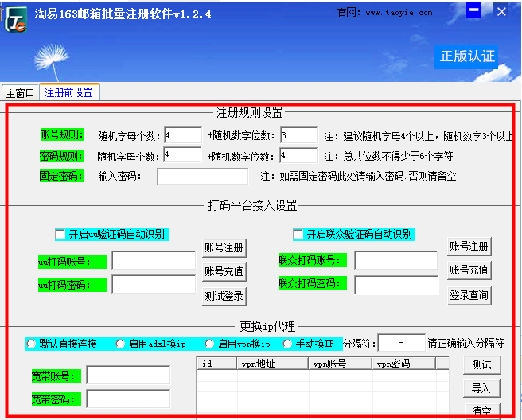
Task: Click the 导入 button
Action: (481, 388)
